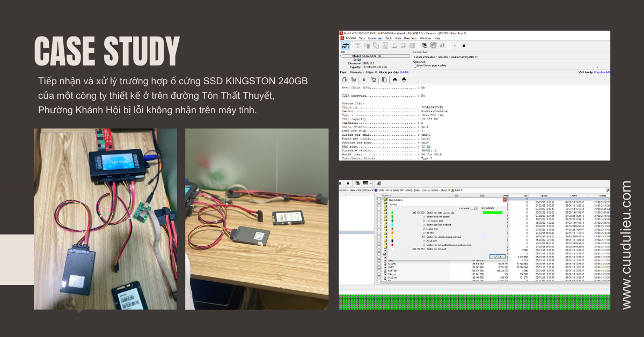Check the $MFT row checkbox

[379, 267]
